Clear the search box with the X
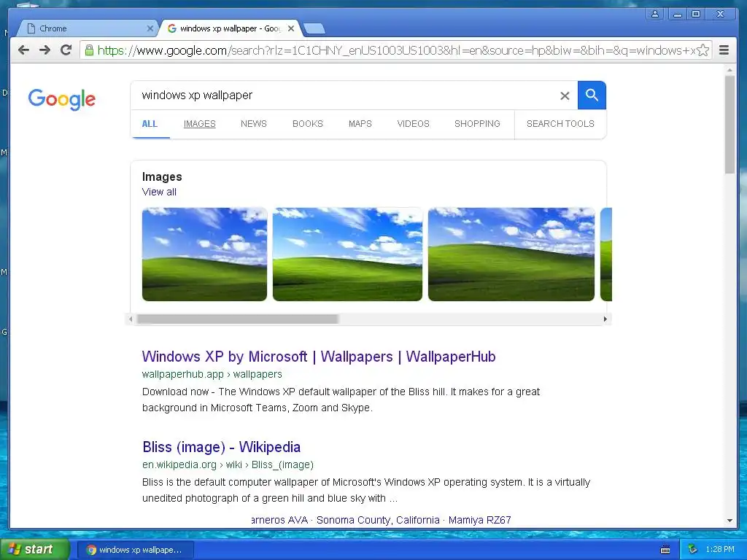This screenshot has width=747, height=560. point(565,96)
